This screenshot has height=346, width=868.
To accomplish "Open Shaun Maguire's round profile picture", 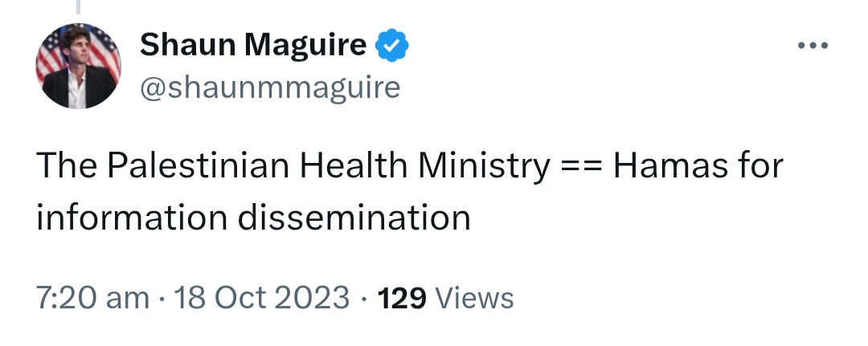I will click(x=78, y=66).
